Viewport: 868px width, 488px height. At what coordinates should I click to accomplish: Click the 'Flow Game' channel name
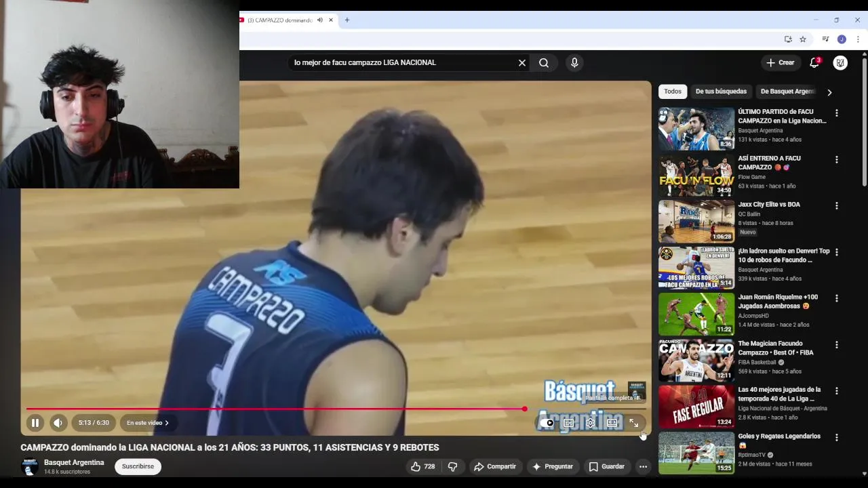click(752, 177)
